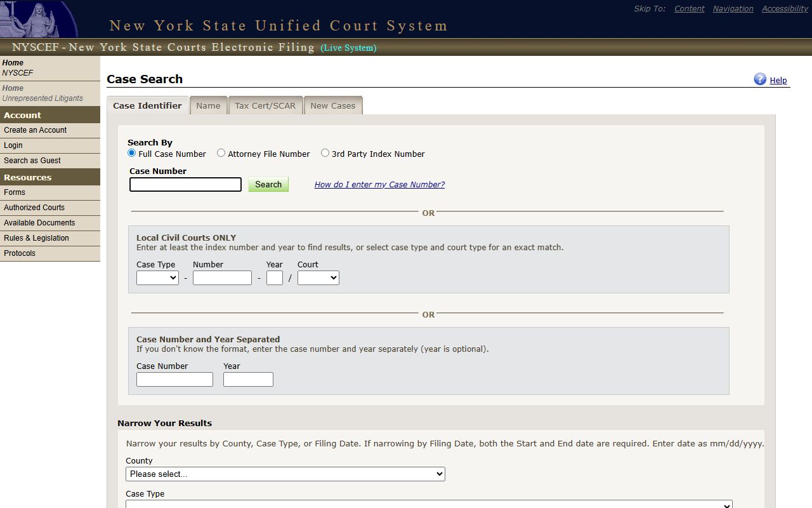
Task: Open the Accessibility link
Action: pyautogui.click(x=785, y=9)
